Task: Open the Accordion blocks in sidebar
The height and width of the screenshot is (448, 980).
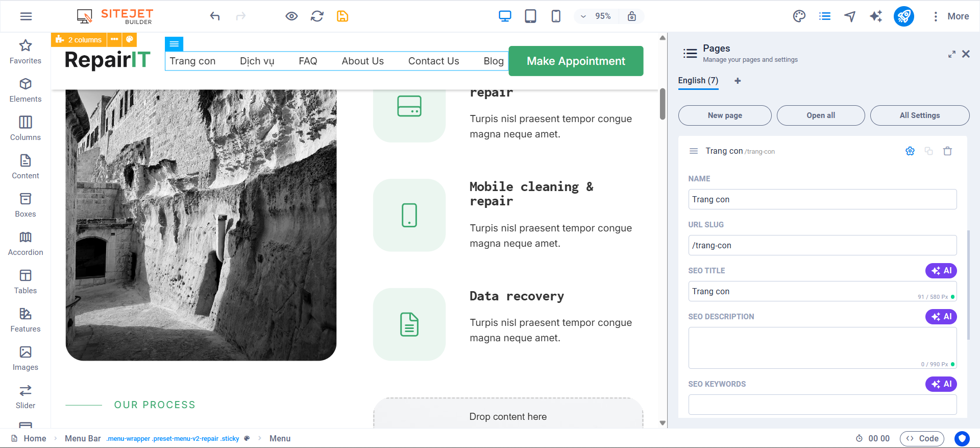Action: (x=26, y=243)
